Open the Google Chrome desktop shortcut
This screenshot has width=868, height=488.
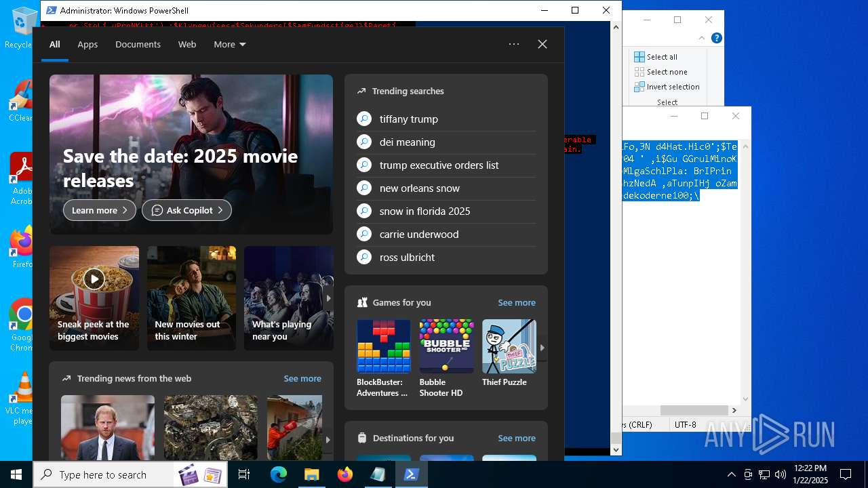coord(22,325)
